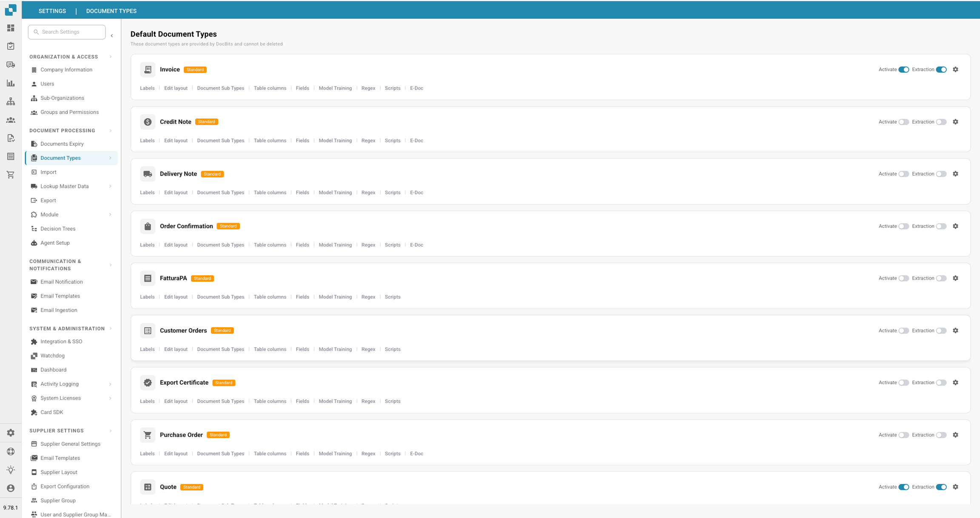Open settings gear for Purchase Order
This screenshot has height=518, width=980.
955,435
